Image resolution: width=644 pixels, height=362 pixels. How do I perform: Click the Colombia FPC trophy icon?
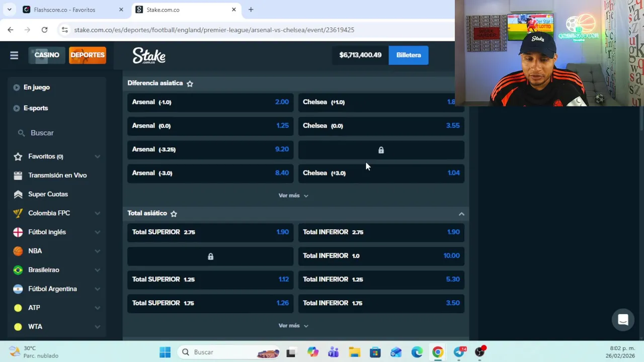coord(18,213)
